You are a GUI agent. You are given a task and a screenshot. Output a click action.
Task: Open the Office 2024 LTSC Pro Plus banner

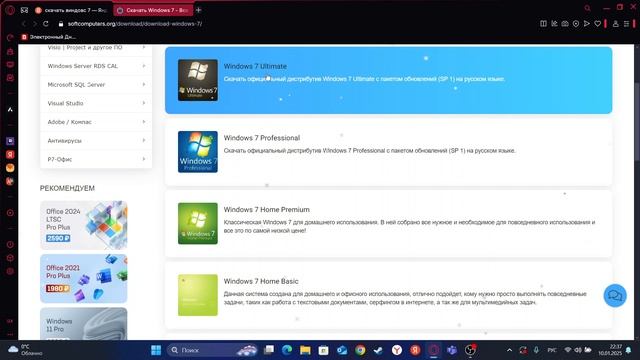click(84, 225)
